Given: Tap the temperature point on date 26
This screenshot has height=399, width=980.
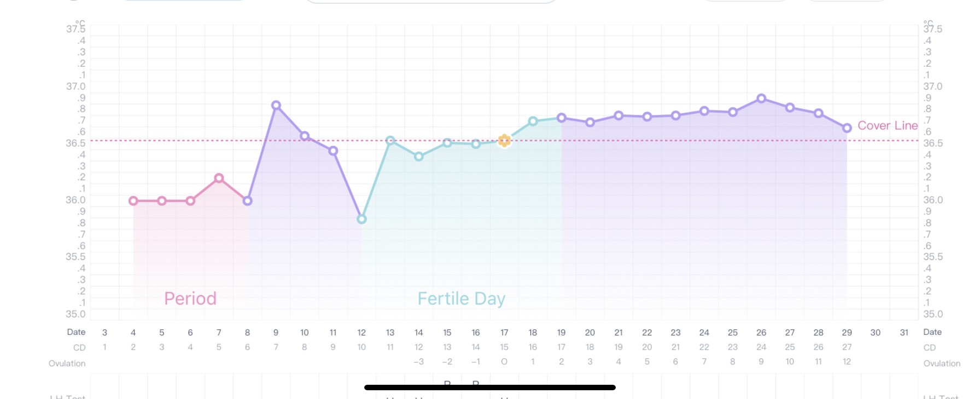Looking at the screenshot, I should point(761,99).
